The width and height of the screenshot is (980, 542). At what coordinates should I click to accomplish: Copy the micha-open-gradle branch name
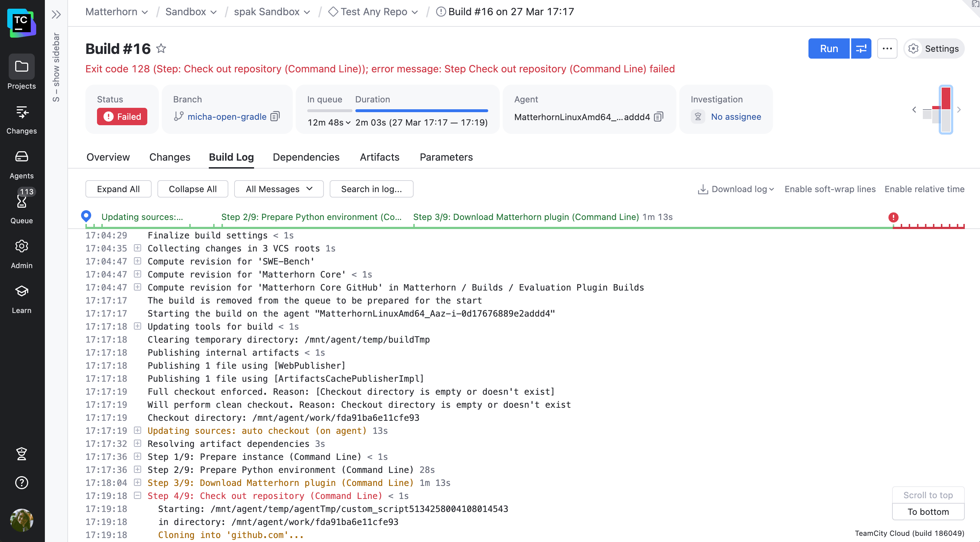(275, 117)
